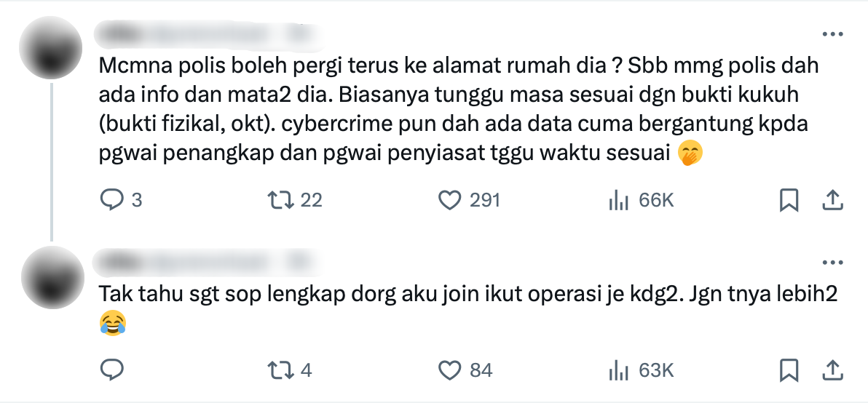This screenshot has height=403, width=868.
Task: Bookmark the second tweet reply
Action: click(x=789, y=370)
